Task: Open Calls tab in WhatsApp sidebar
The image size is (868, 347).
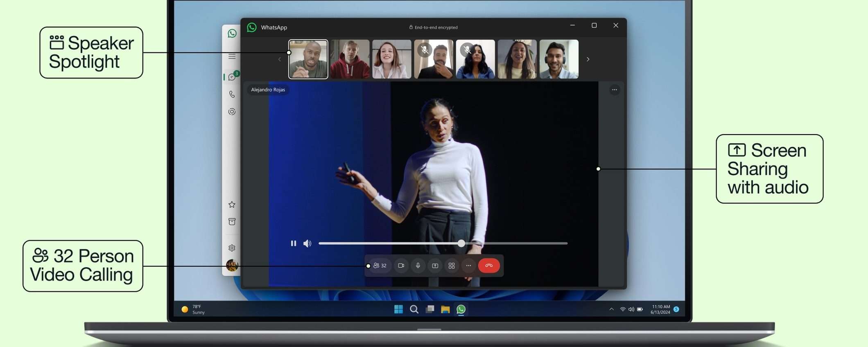Action: pos(232,94)
